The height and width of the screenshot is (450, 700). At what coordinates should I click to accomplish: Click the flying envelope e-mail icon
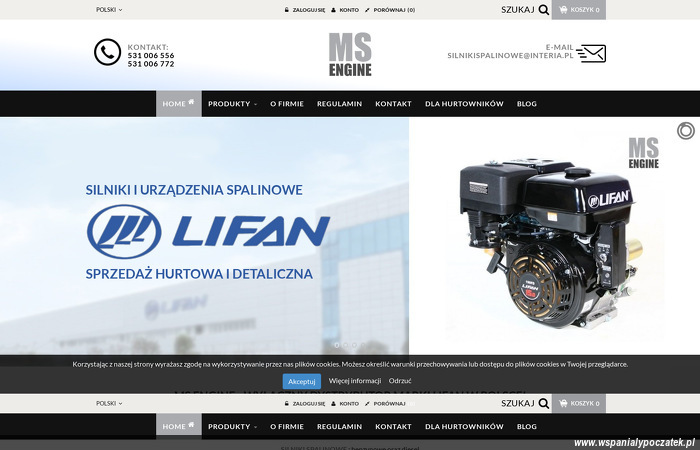[x=591, y=54]
